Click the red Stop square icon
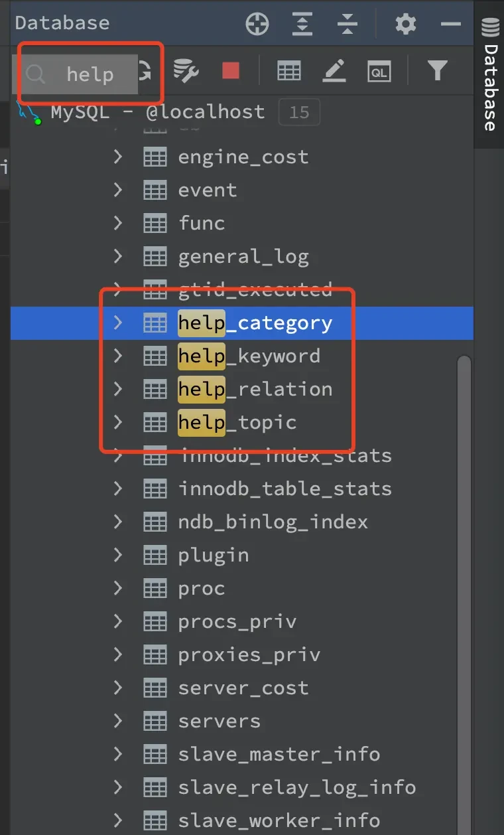The width and height of the screenshot is (504, 835). pyautogui.click(x=231, y=70)
